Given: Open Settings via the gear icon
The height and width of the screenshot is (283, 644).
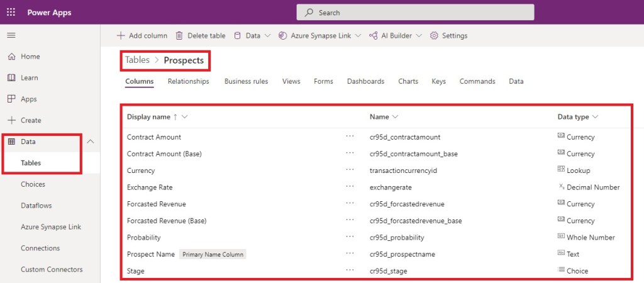Looking at the screenshot, I should [434, 36].
